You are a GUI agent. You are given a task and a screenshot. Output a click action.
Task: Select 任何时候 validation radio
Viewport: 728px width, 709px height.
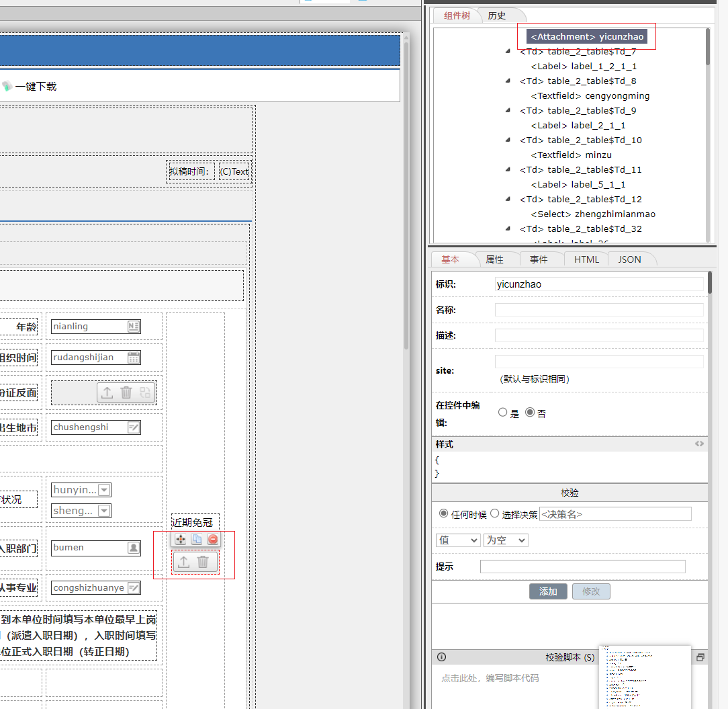(443, 513)
